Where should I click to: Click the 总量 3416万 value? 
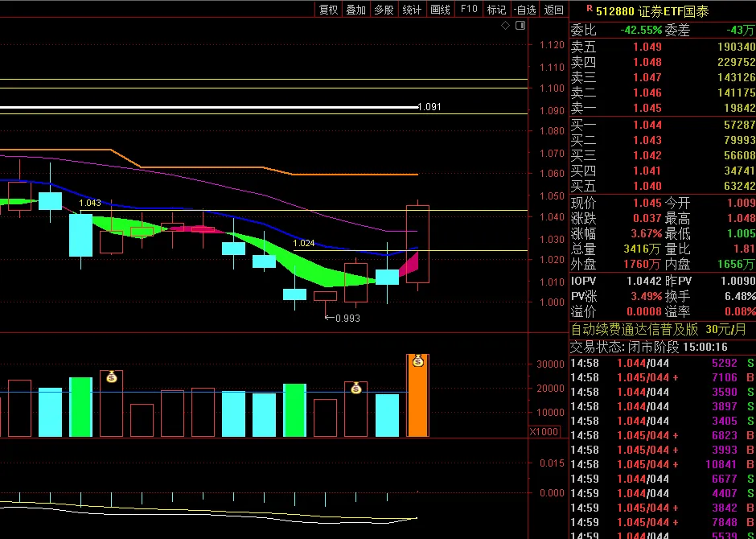pos(643,249)
